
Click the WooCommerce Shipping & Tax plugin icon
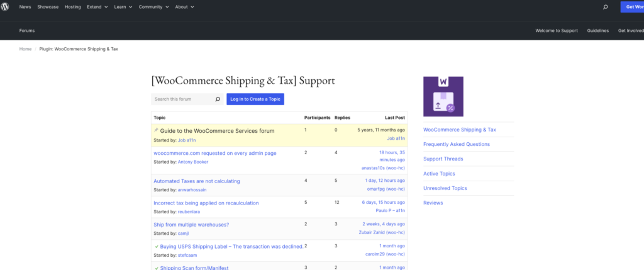tap(443, 96)
